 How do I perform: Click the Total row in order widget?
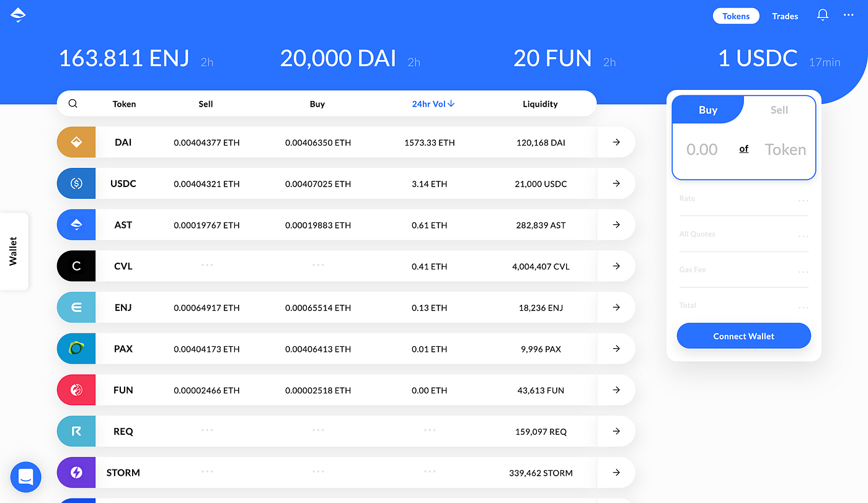[744, 306]
